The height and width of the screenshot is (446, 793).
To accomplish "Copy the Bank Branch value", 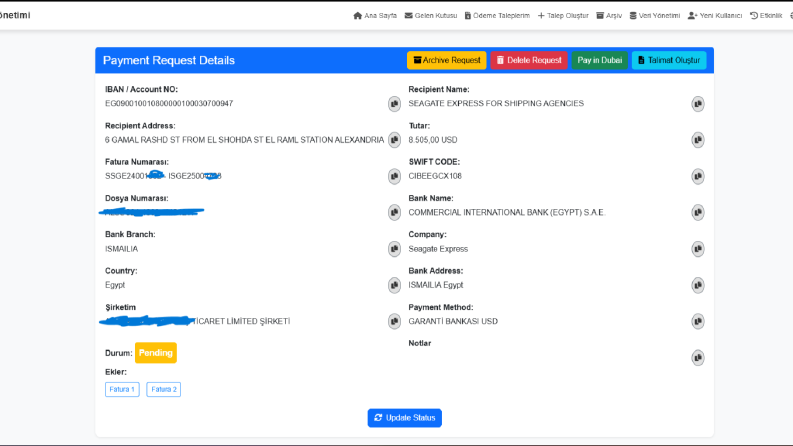I will click(394, 249).
